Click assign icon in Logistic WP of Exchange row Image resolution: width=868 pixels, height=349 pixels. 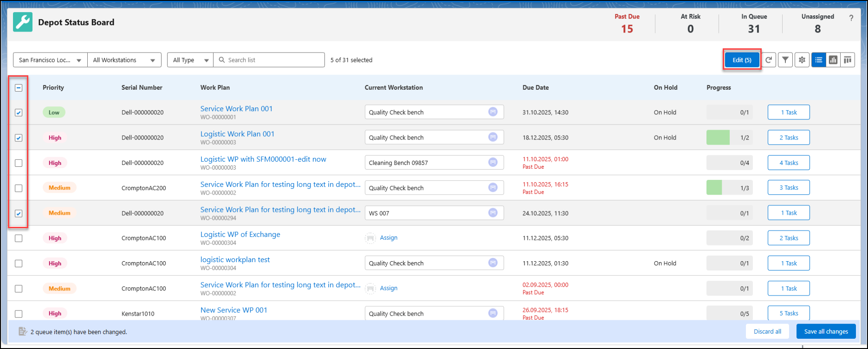(370, 238)
